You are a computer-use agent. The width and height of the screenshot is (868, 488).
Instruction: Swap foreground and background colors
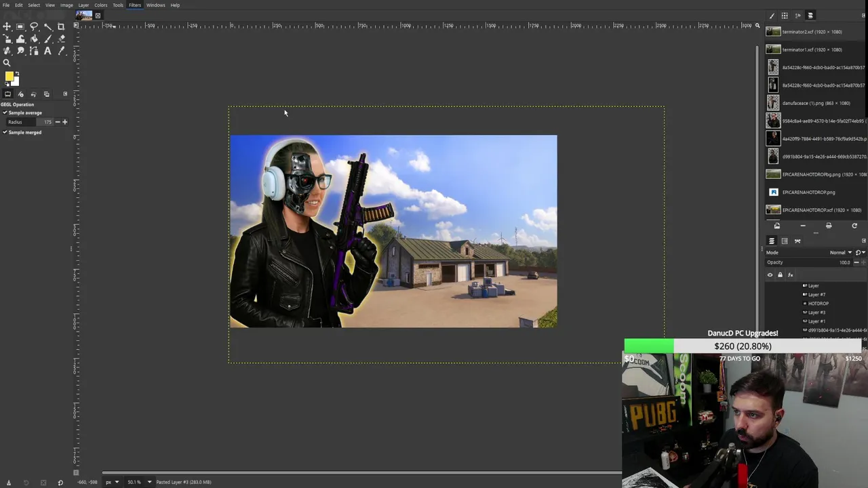(x=18, y=73)
